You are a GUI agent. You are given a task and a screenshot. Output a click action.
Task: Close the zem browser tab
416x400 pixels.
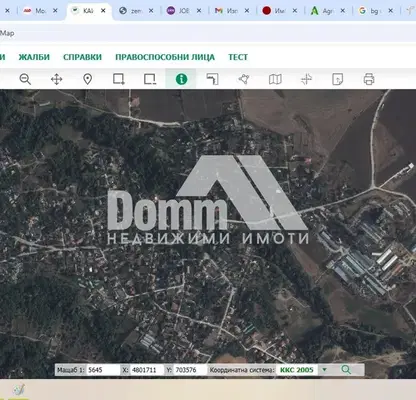[151, 11]
